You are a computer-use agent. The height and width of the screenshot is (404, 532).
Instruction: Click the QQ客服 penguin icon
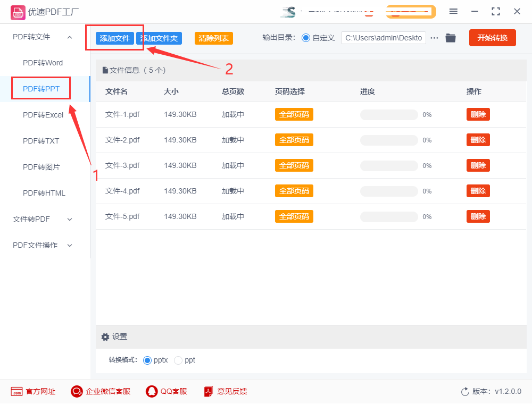pos(152,391)
